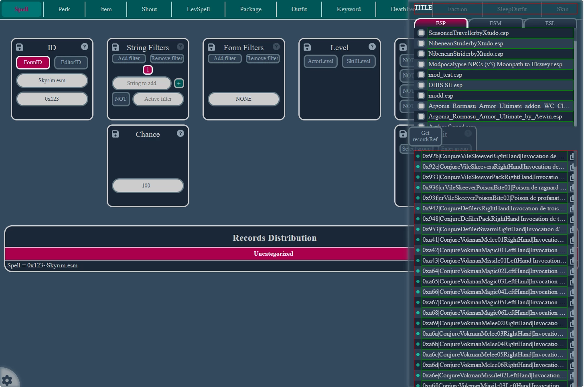Check the mod_test.esp checkbox
This screenshot has width=588, height=387.
coord(421,75)
